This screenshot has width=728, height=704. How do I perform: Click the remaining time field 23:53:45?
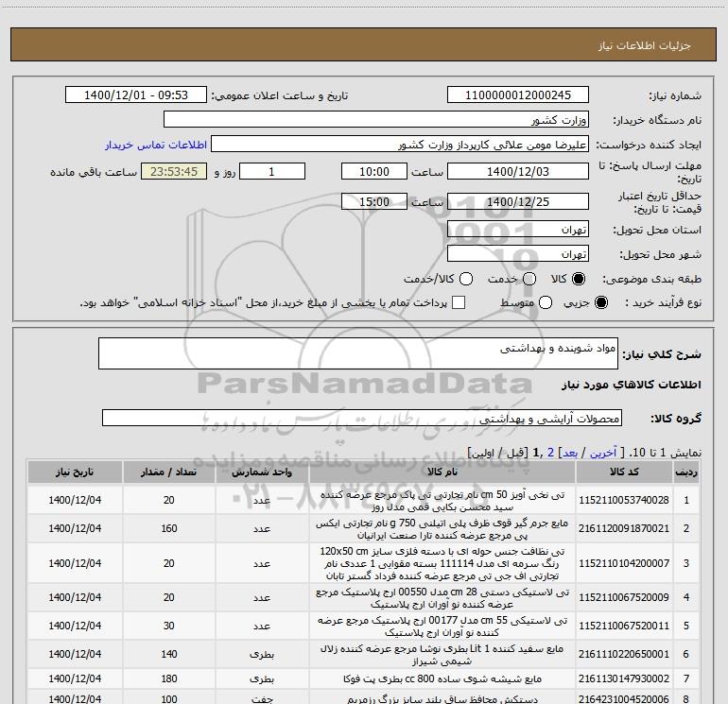click(174, 171)
